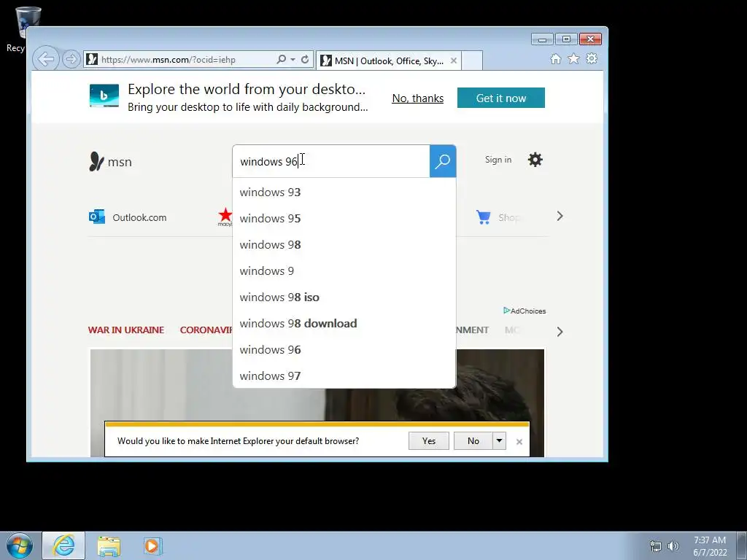Open the address bar dropdown arrow

[x=293, y=60]
